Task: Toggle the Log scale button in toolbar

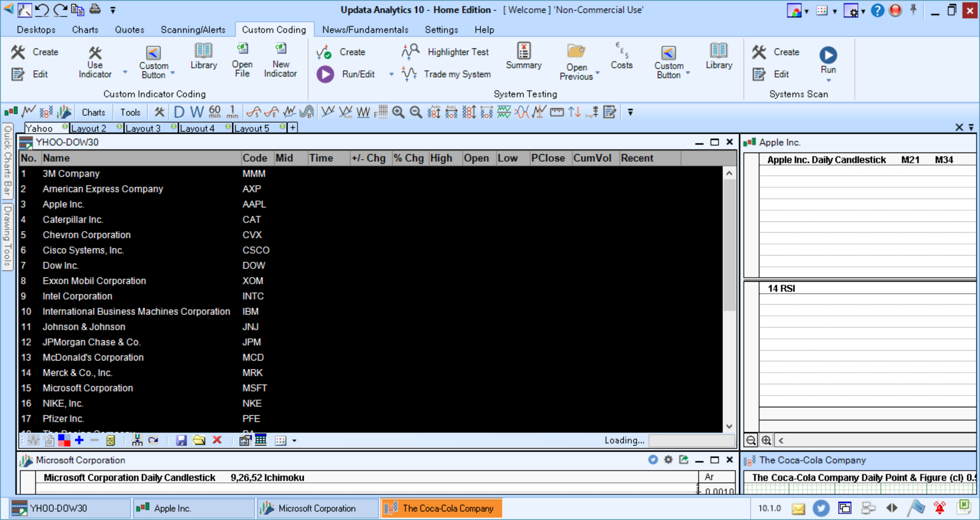Action: click(592, 112)
